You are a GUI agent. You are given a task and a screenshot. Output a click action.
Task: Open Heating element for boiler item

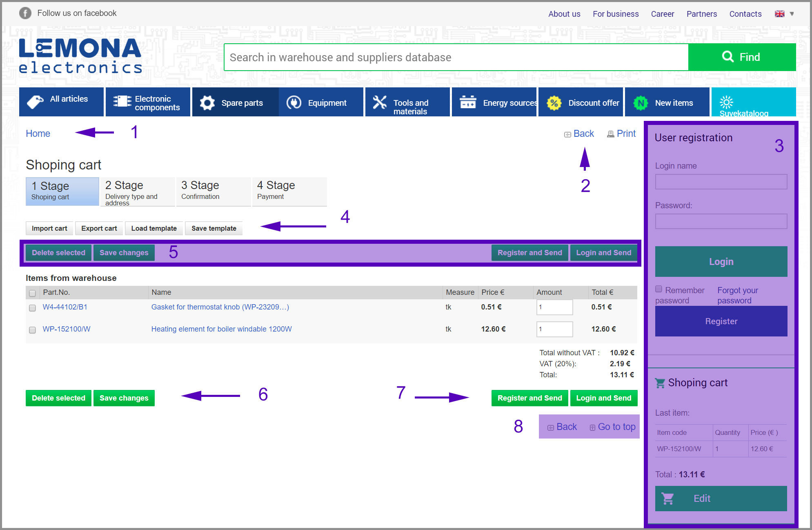tap(221, 329)
